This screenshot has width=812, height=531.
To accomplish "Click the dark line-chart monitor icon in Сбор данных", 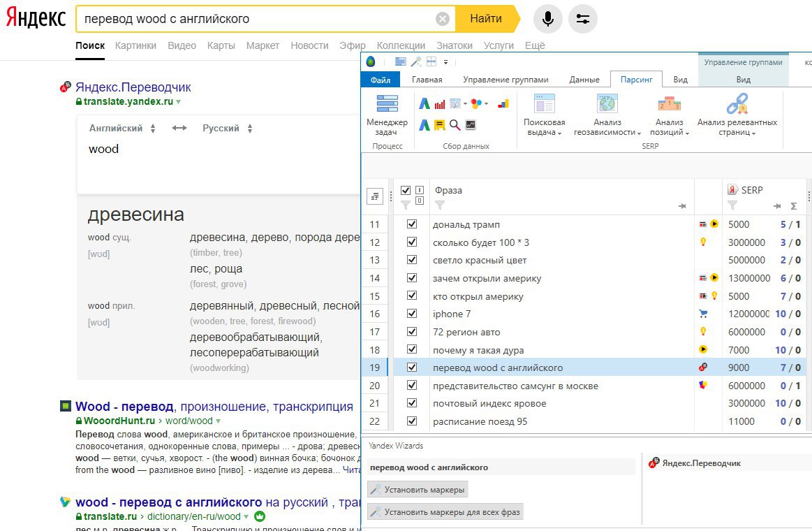I will (x=471, y=124).
